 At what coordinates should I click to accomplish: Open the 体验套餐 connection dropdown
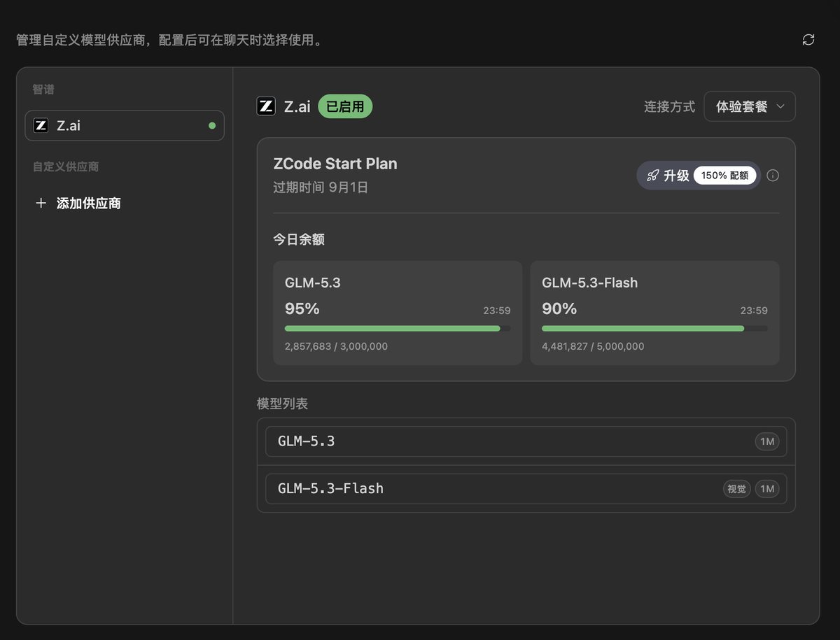tap(750, 106)
